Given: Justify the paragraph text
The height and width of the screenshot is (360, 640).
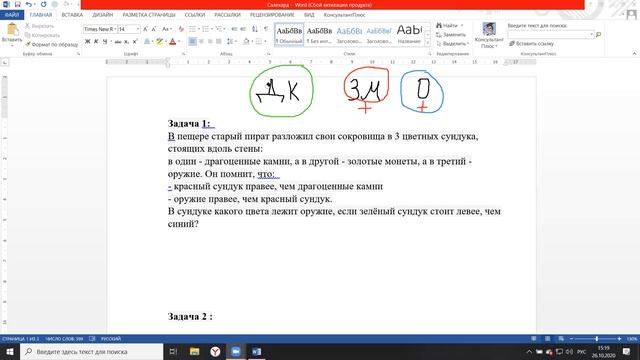Looking at the screenshot, I should point(219,41).
